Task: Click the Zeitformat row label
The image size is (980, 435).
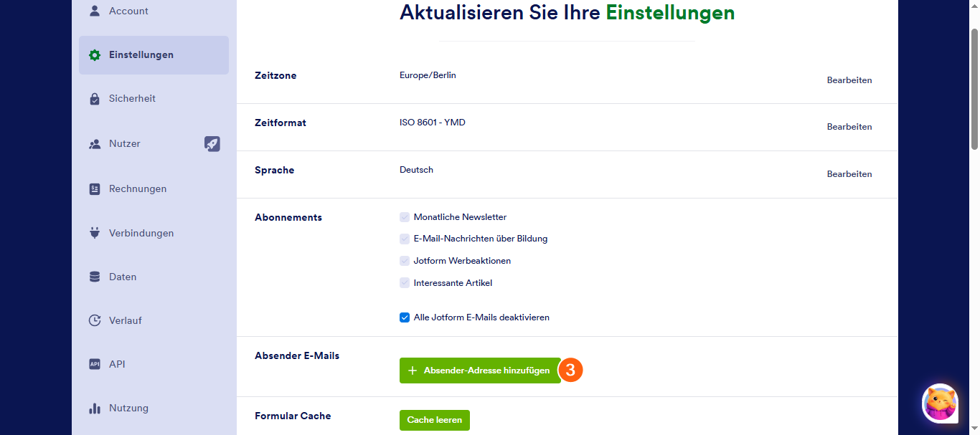Action: pos(281,123)
